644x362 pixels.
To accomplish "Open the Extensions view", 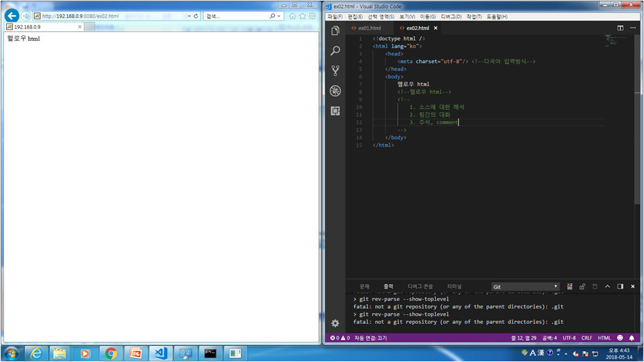I will 335,111.
